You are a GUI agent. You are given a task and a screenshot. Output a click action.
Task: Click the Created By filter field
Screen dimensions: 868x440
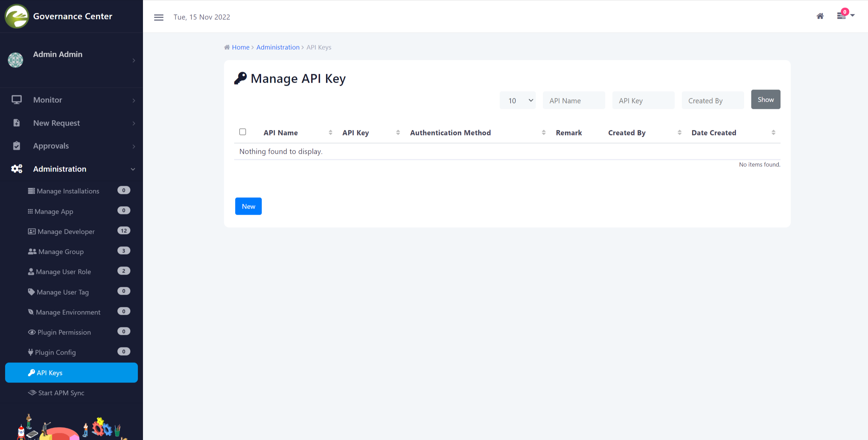point(712,100)
